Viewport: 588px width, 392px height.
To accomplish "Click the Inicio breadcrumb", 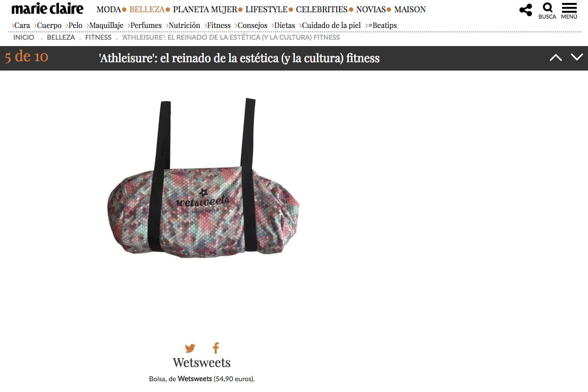I will pyautogui.click(x=24, y=37).
